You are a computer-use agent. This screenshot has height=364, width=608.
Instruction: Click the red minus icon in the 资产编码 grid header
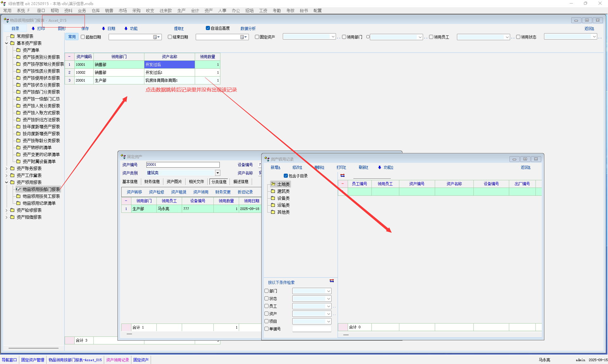tap(69, 57)
